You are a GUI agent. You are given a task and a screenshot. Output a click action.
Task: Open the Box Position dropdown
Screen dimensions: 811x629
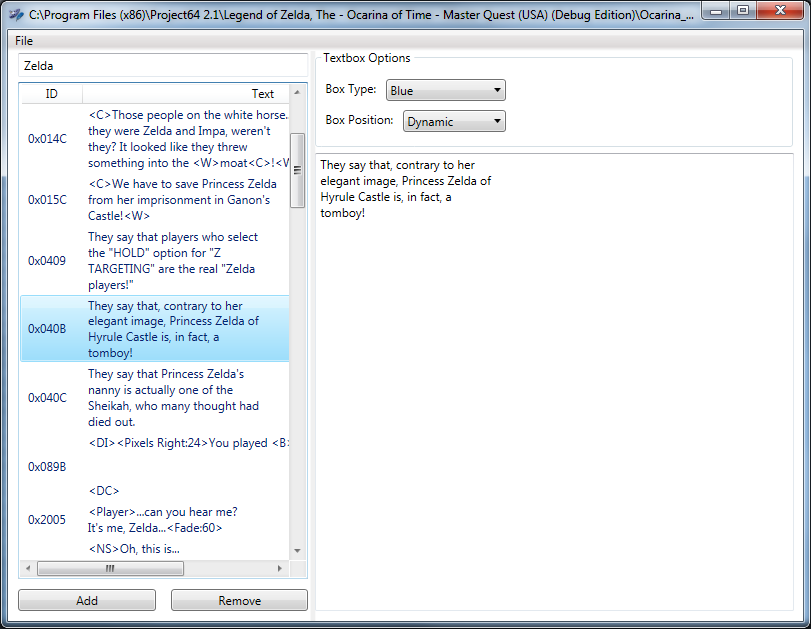[x=454, y=122]
